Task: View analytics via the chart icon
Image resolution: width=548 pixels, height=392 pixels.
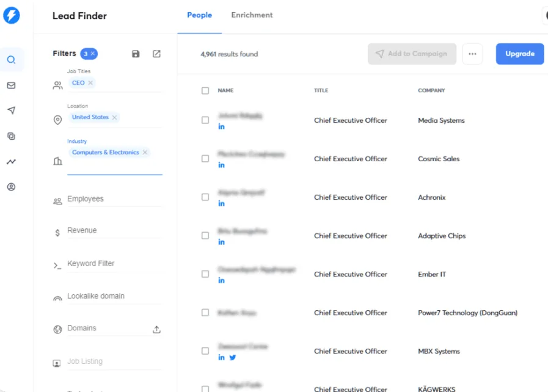Action: tap(12, 161)
